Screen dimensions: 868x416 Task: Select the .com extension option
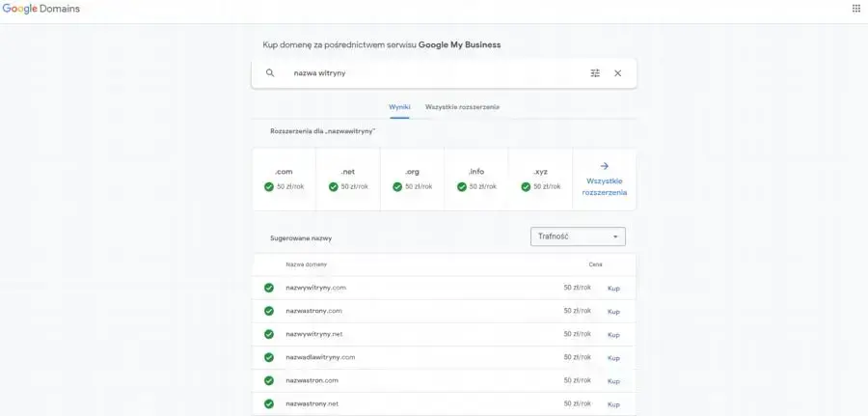click(x=284, y=179)
